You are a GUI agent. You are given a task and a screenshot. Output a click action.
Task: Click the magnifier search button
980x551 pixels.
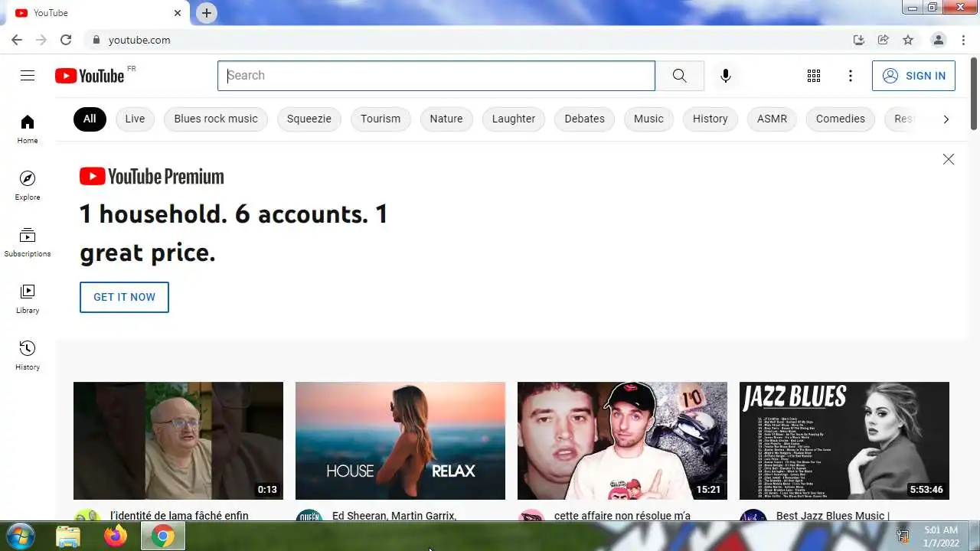coord(680,75)
